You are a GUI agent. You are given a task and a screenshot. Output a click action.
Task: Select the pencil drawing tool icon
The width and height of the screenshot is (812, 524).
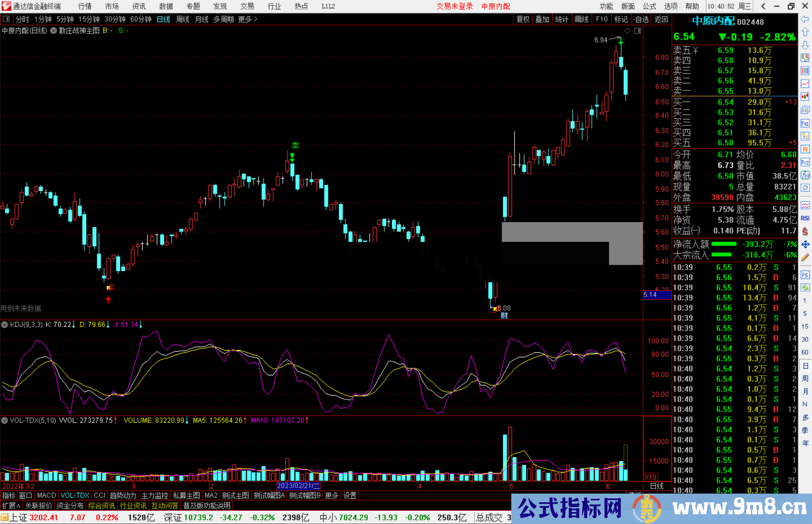[805, 257]
